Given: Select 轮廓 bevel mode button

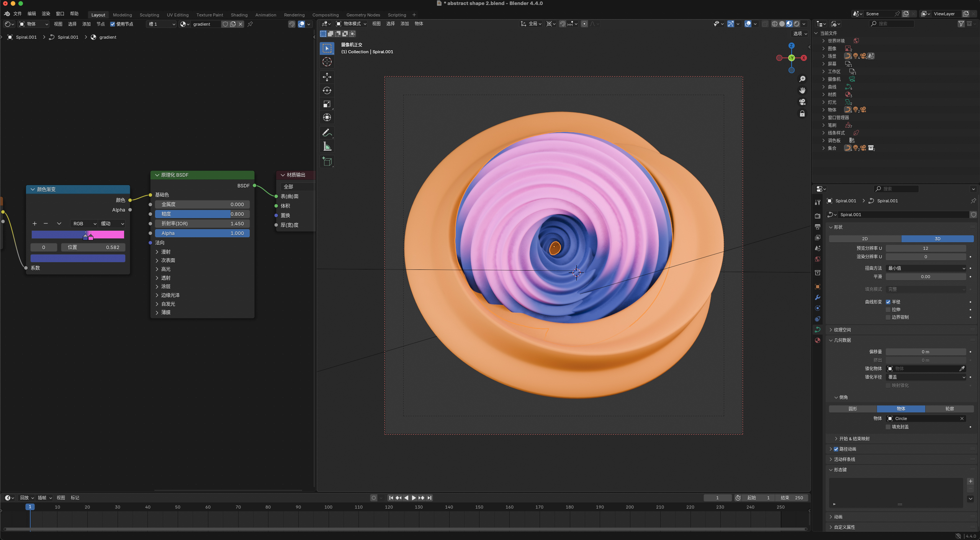Looking at the screenshot, I should [x=949, y=409].
